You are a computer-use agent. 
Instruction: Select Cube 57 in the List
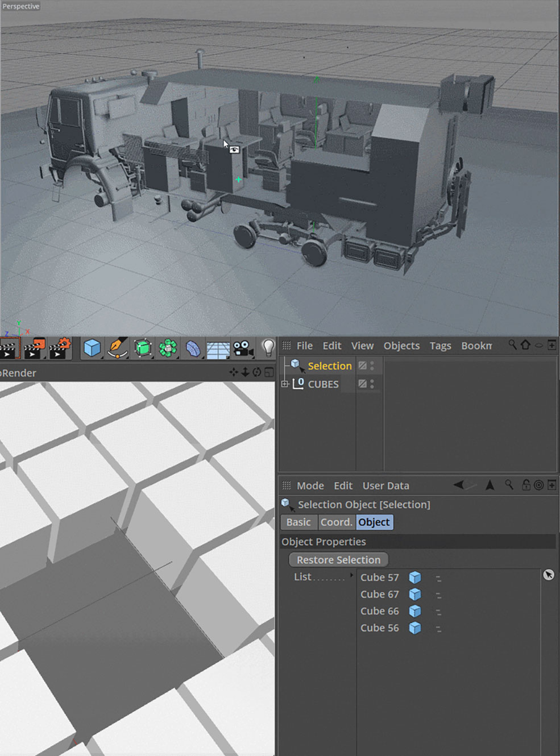pos(379,577)
